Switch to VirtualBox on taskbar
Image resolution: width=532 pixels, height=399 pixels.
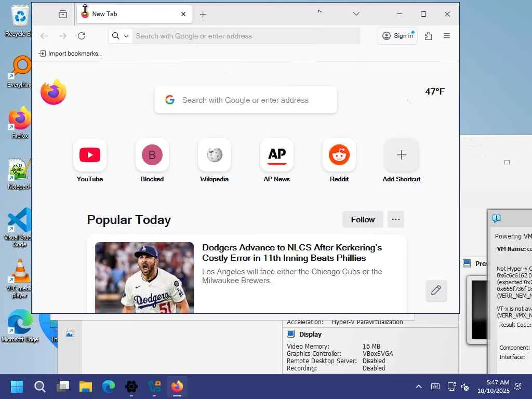pos(154,387)
